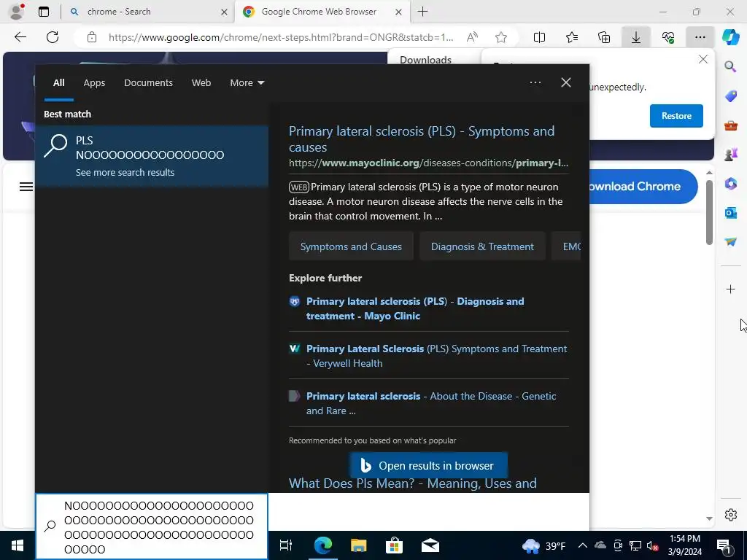This screenshot has height=560, width=747.
Task: Open the sidebar Drop paper plane icon
Action: [731, 242]
